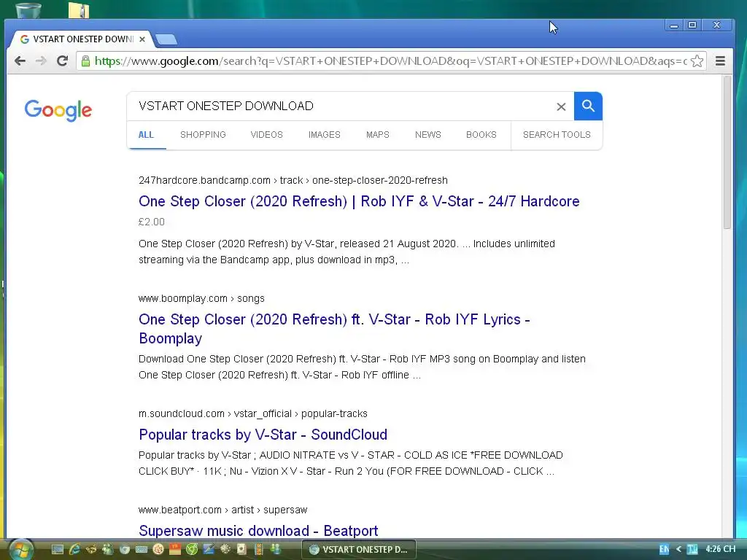
Task: Open the pen tablet journal taskbar icon
Action: [209, 550]
